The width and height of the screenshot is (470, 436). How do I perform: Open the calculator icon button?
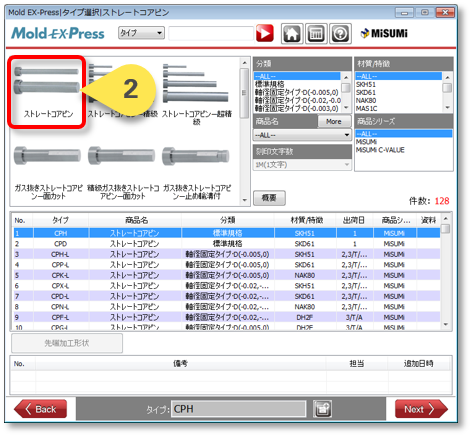pos(316,34)
